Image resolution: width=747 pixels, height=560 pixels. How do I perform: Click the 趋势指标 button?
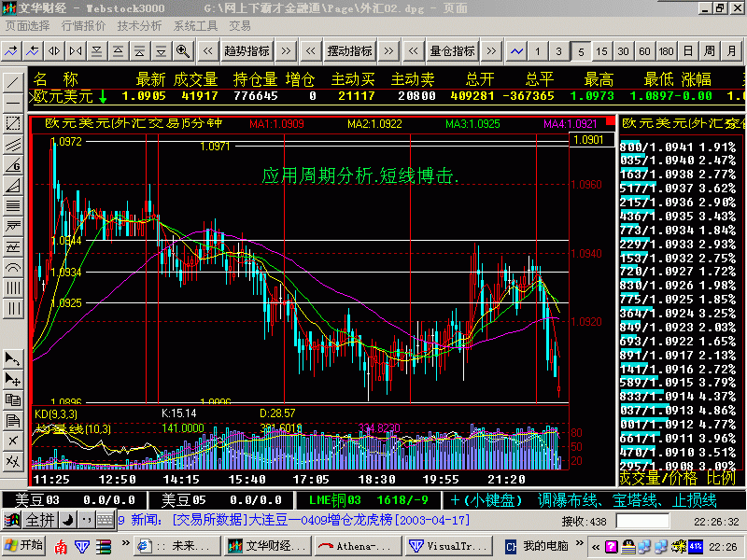[247, 50]
